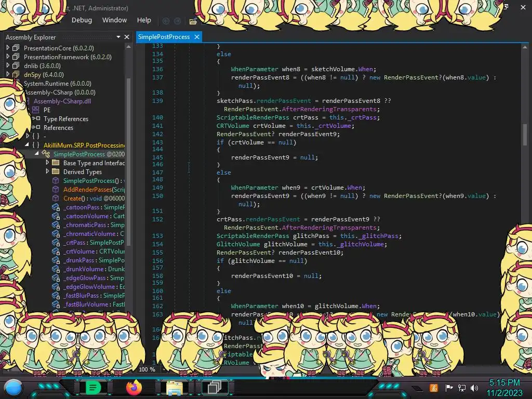Click the SimplePostProcess class icon in tree
Screen dimensions: 532x399
click(46, 154)
